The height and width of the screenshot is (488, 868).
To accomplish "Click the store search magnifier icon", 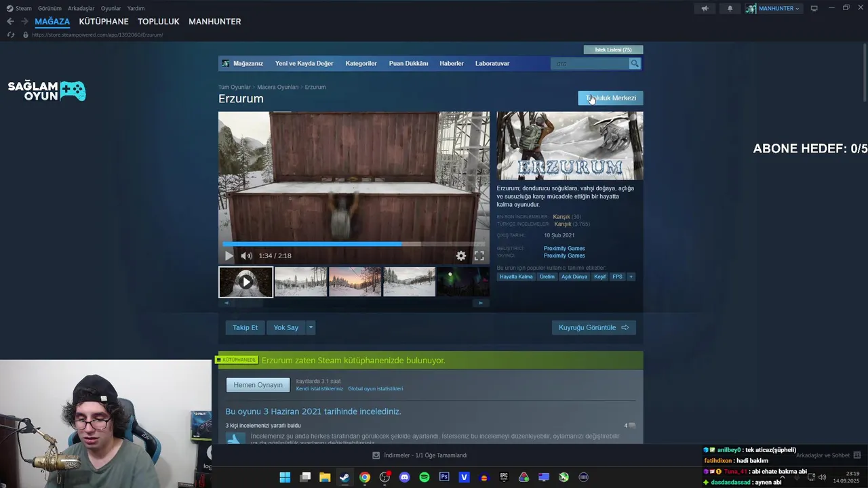I will pyautogui.click(x=635, y=63).
